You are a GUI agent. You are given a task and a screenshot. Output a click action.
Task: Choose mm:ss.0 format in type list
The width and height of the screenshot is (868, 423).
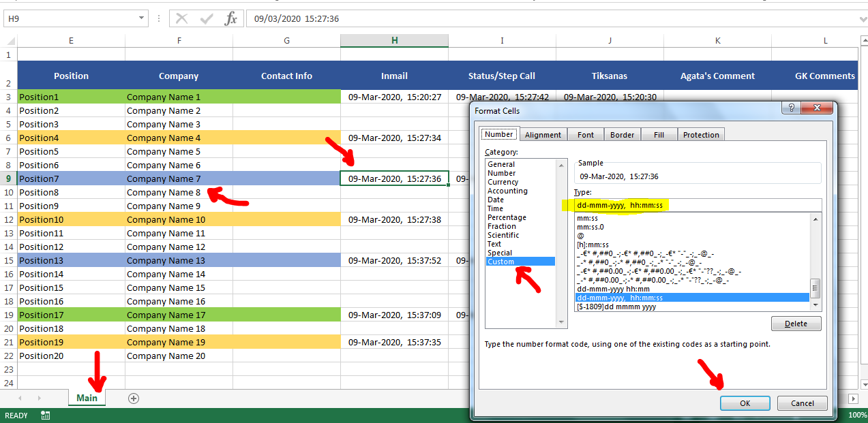coord(692,227)
